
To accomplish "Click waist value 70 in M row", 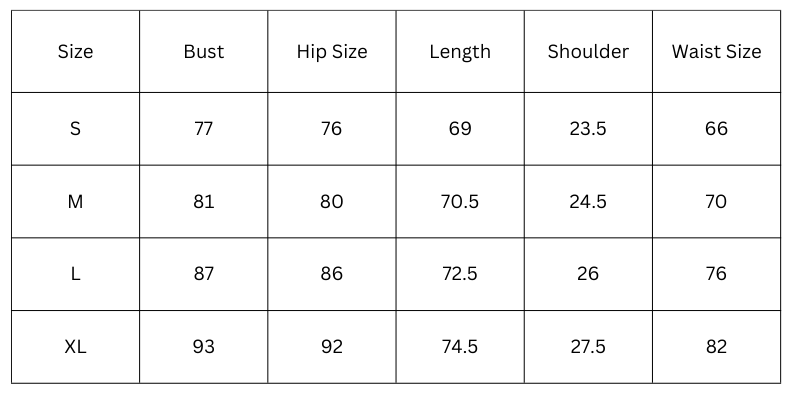I will pyautogui.click(x=716, y=202).
